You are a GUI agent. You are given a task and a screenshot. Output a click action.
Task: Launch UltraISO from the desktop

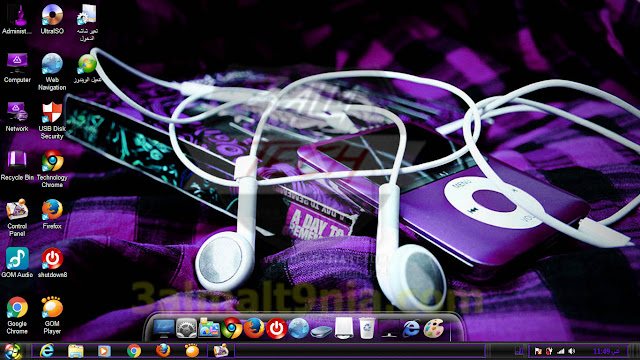[52, 19]
